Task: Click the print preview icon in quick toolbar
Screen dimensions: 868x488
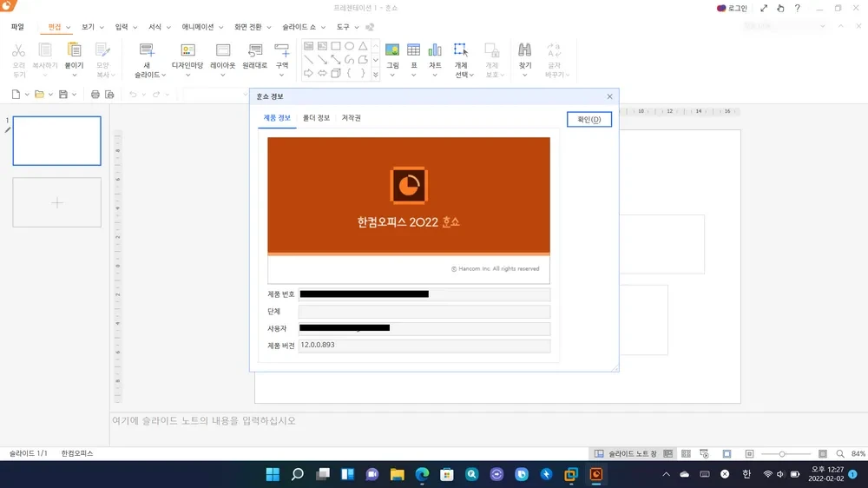Action: pos(109,94)
